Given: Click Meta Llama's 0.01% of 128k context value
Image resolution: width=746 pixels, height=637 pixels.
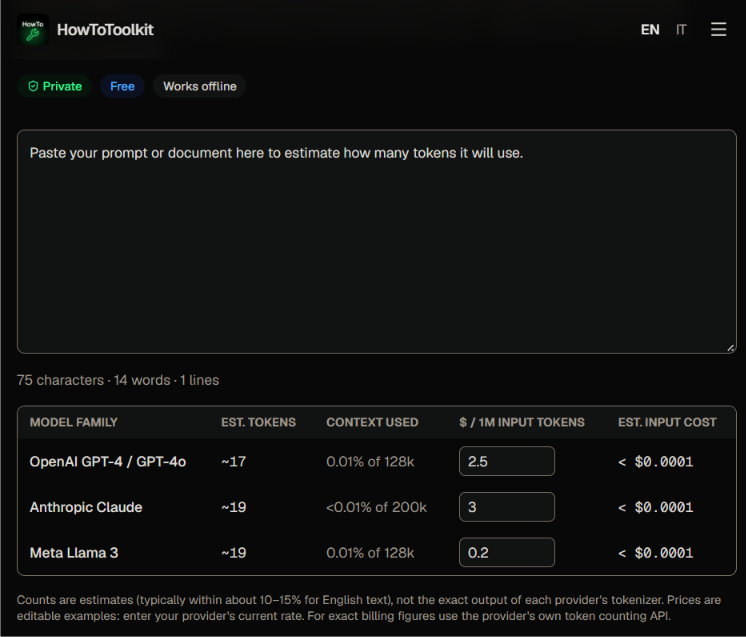Looking at the screenshot, I should [x=370, y=553].
